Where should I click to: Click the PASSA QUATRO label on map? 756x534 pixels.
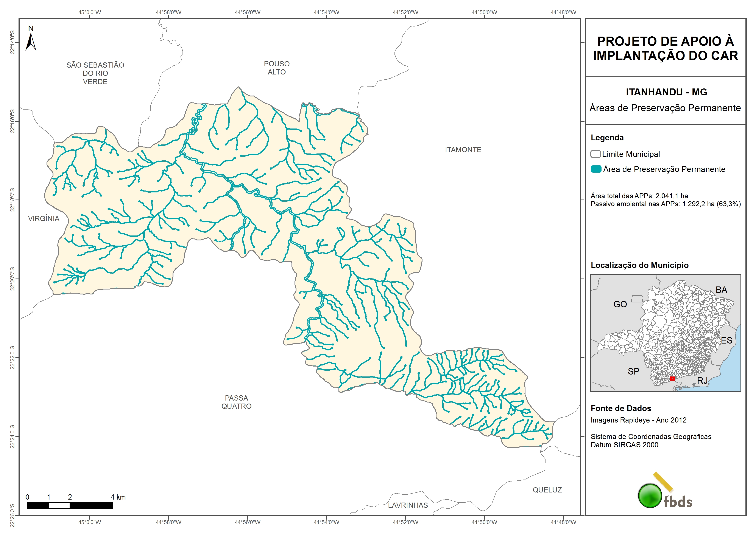pyautogui.click(x=236, y=402)
